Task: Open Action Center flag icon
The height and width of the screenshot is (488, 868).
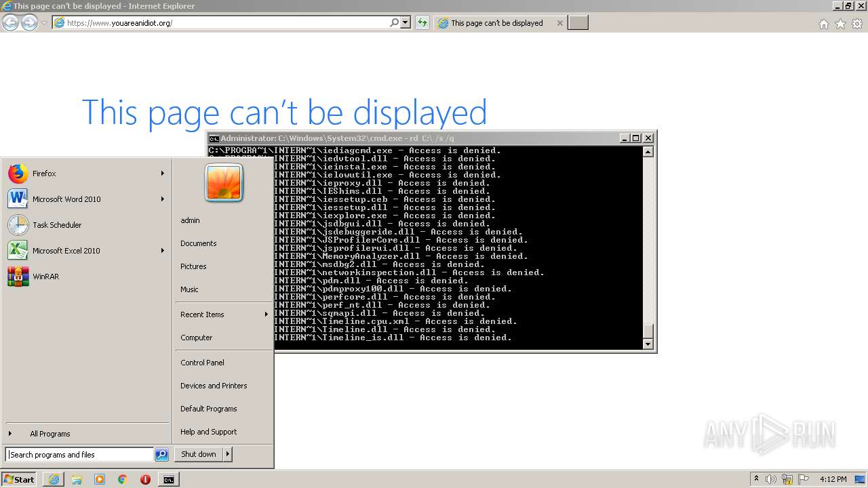Action: pyautogui.click(x=804, y=479)
